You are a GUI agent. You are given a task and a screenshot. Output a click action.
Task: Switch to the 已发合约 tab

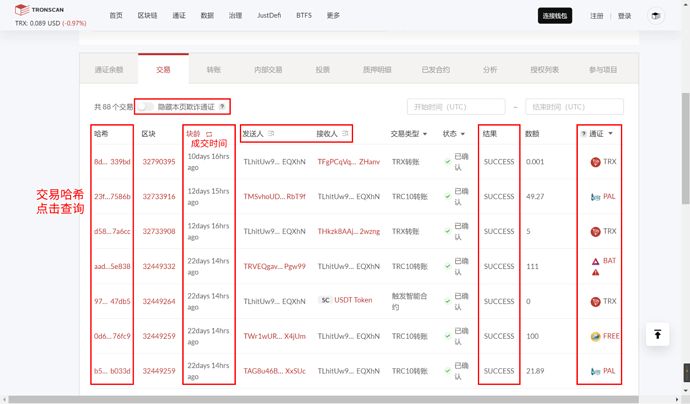pos(436,70)
